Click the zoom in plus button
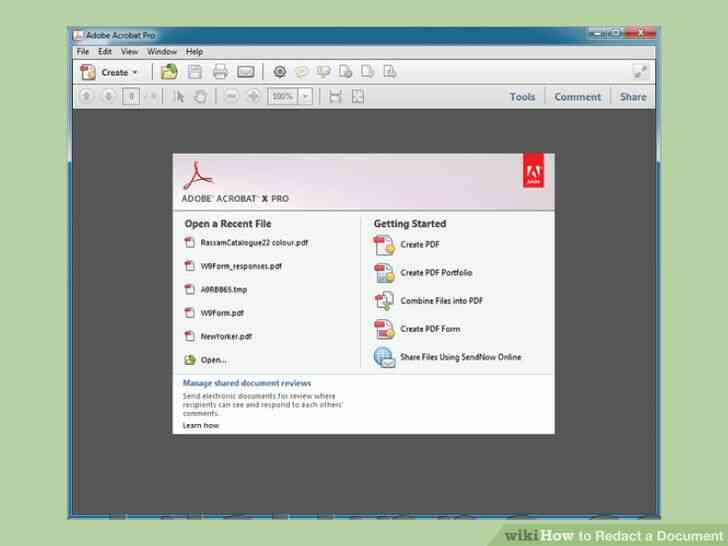Image resolution: width=728 pixels, height=546 pixels. (253, 97)
